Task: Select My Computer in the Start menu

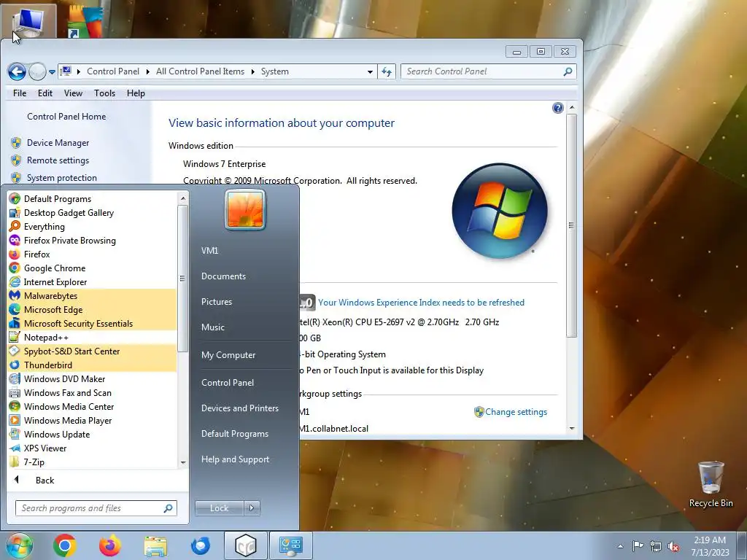Action: [228, 355]
